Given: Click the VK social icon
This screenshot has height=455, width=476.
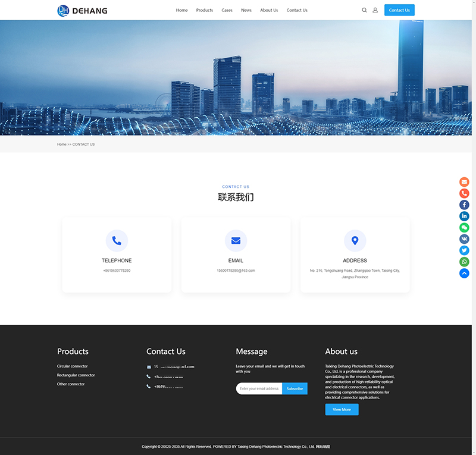Looking at the screenshot, I should click(464, 239).
